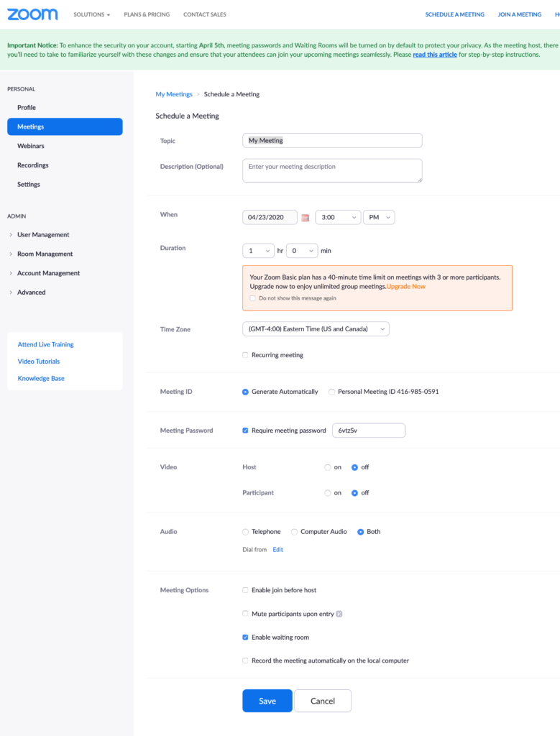Check Record the meeting automatically option
This screenshot has height=736, width=560.
click(245, 661)
